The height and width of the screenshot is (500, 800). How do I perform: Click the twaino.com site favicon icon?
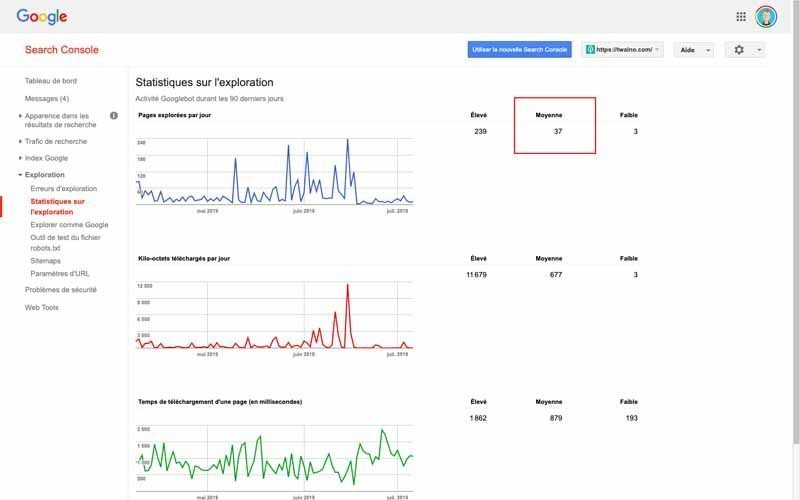tap(590, 49)
